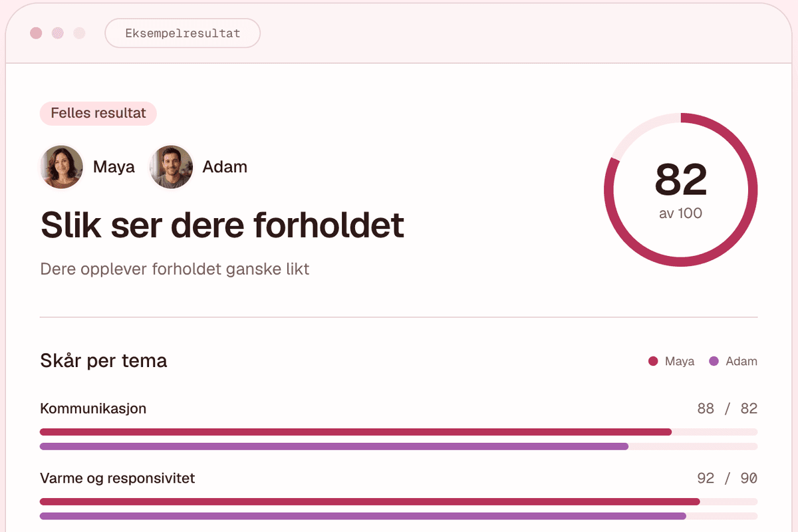Click Adam's profile avatar photo
The image size is (798, 532).
171,167
